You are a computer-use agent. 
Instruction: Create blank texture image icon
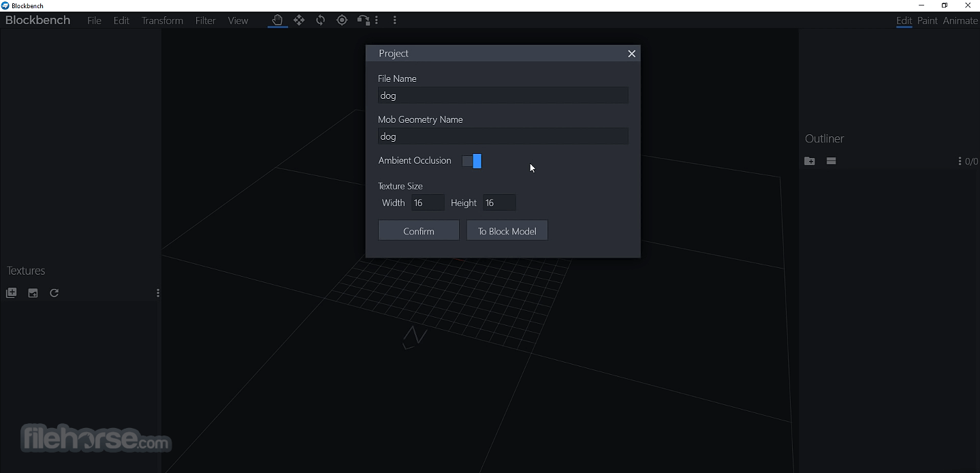(x=33, y=293)
